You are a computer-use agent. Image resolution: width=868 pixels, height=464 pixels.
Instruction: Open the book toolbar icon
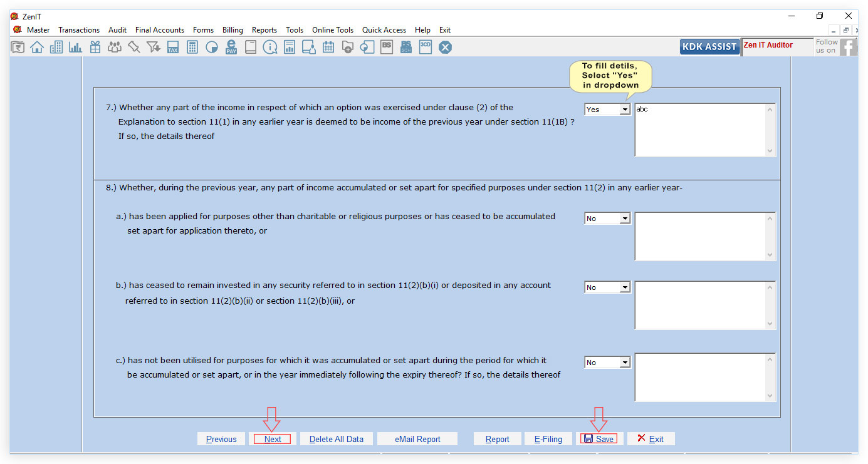point(251,47)
